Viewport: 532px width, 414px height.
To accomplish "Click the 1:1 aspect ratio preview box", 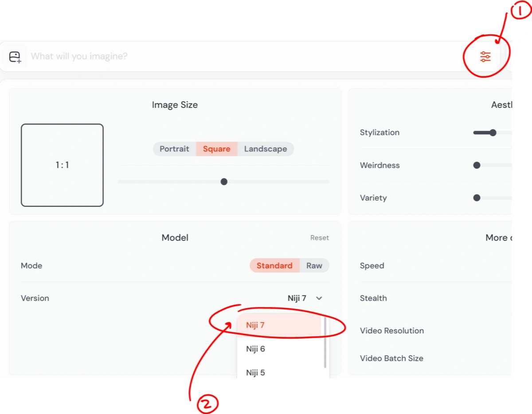I will [x=62, y=165].
